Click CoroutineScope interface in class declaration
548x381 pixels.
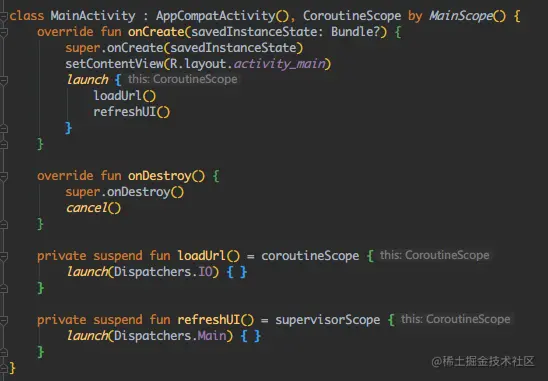(x=352, y=16)
